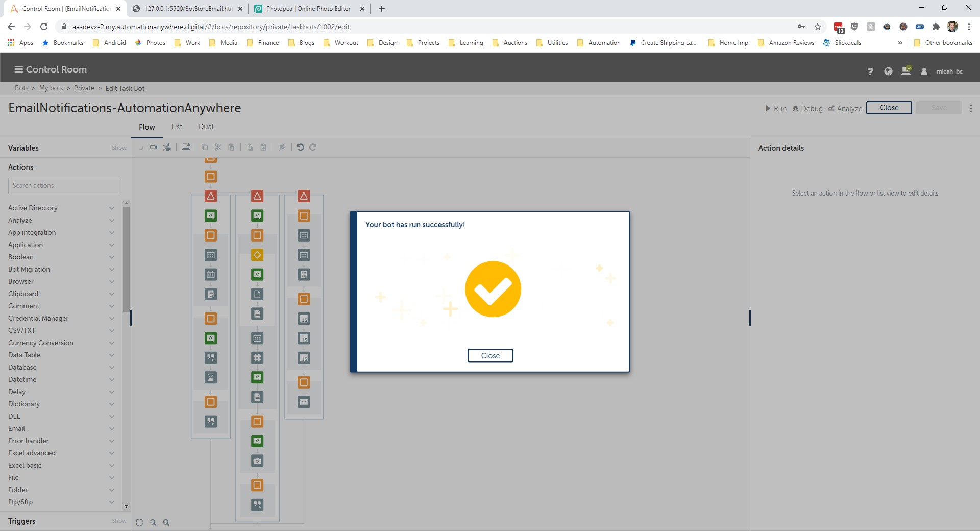Screen dimensions: 980x531
Task: Show the Variables panel
Action: (119, 148)
